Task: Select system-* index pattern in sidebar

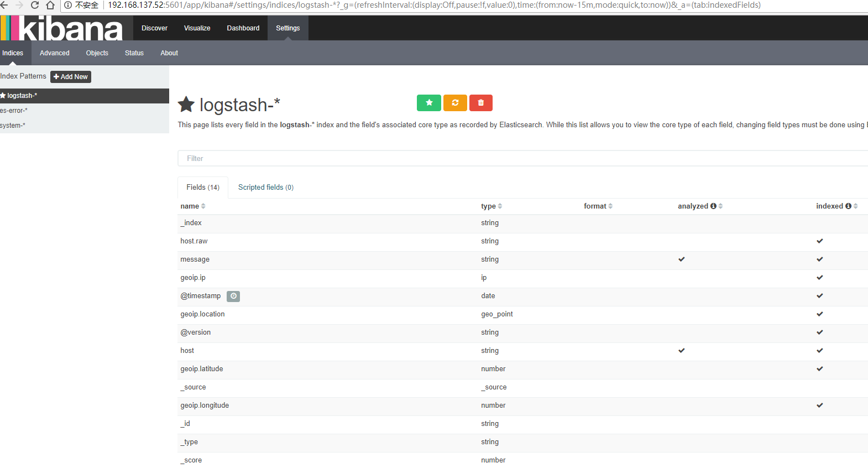Action: (85, 126)
